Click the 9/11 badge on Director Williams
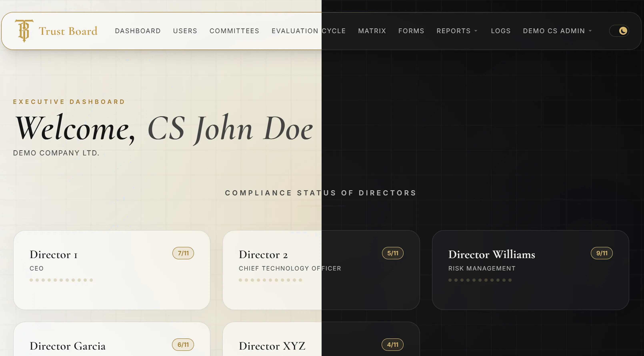 602,253
